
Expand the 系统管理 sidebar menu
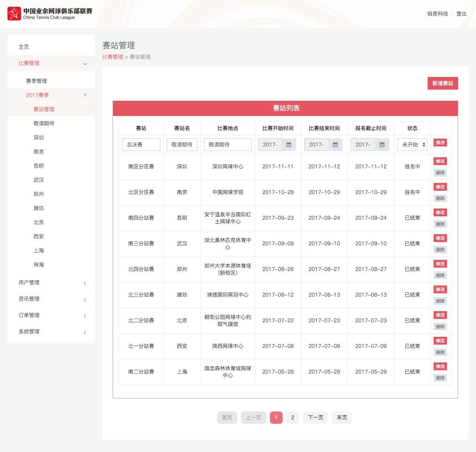(x=51, y=332)
